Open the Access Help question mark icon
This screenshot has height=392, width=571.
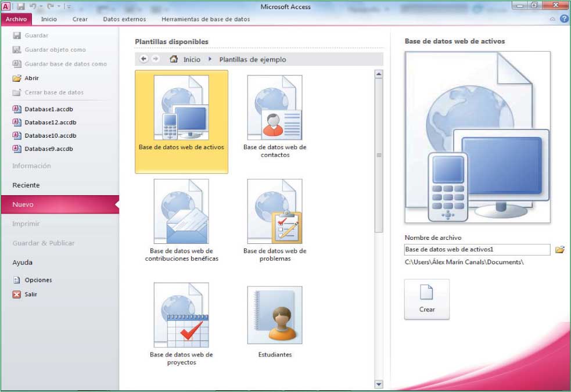point(564,19)
